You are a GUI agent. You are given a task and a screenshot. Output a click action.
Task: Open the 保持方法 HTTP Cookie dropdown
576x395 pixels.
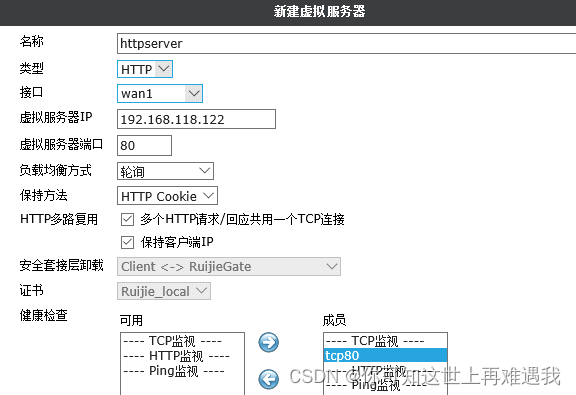(x=168, y=196)
